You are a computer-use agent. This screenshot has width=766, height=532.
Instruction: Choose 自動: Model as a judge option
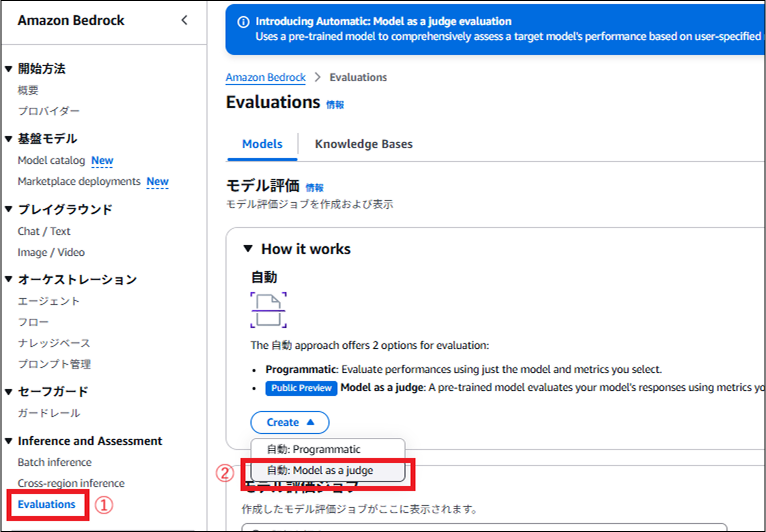click(328, 470)
